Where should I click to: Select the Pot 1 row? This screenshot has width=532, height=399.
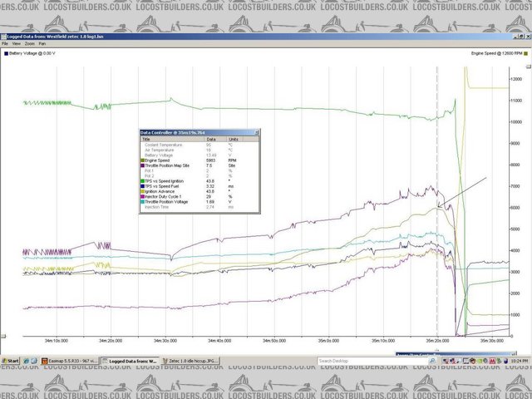[x=199, y=171]
